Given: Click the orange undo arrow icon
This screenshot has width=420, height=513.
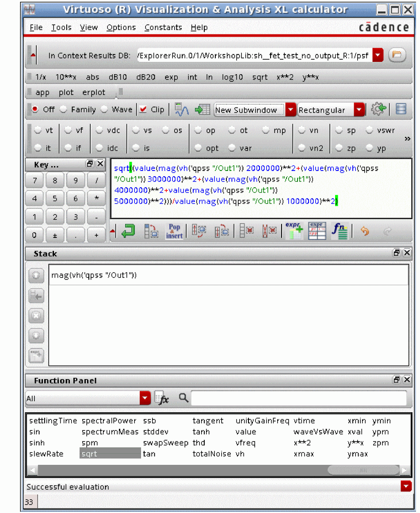Looking at the screenshot, I should tap(365, 231).
